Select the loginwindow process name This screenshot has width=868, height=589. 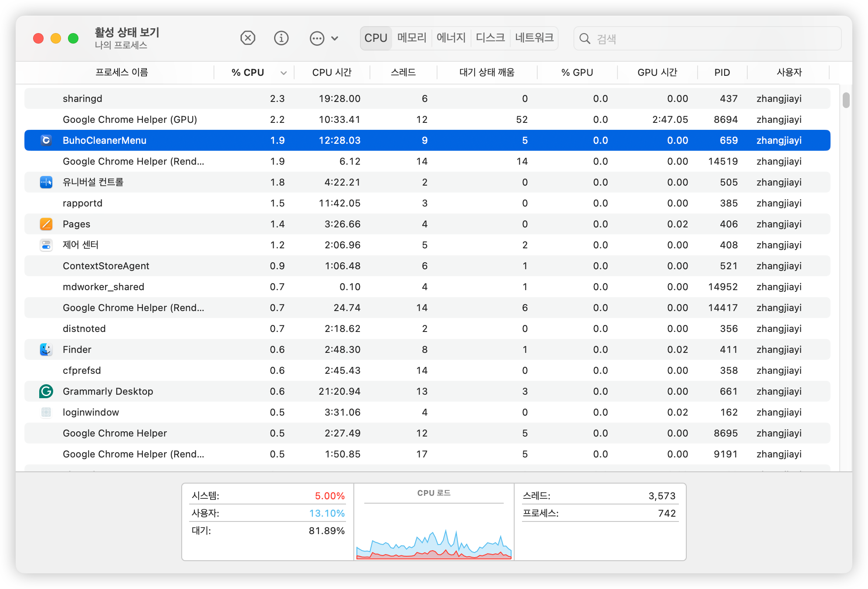[x=91, y=412]
